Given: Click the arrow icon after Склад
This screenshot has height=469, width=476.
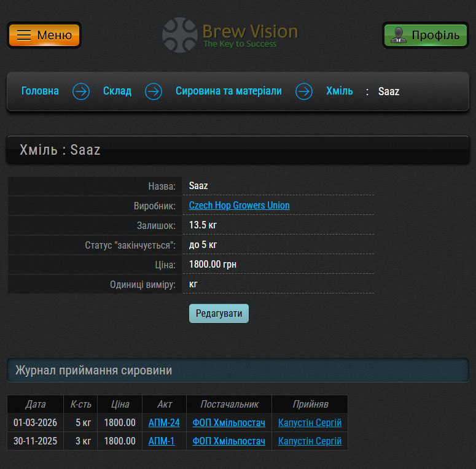Looking at the screenshot, I should 154,91.
